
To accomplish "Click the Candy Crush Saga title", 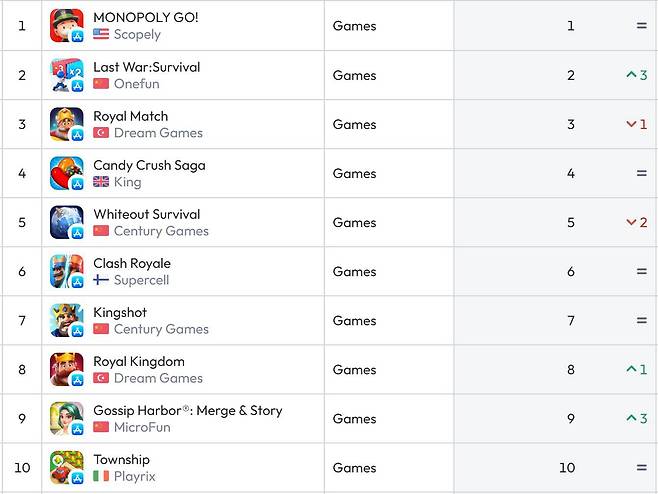I will pos(149,165).
